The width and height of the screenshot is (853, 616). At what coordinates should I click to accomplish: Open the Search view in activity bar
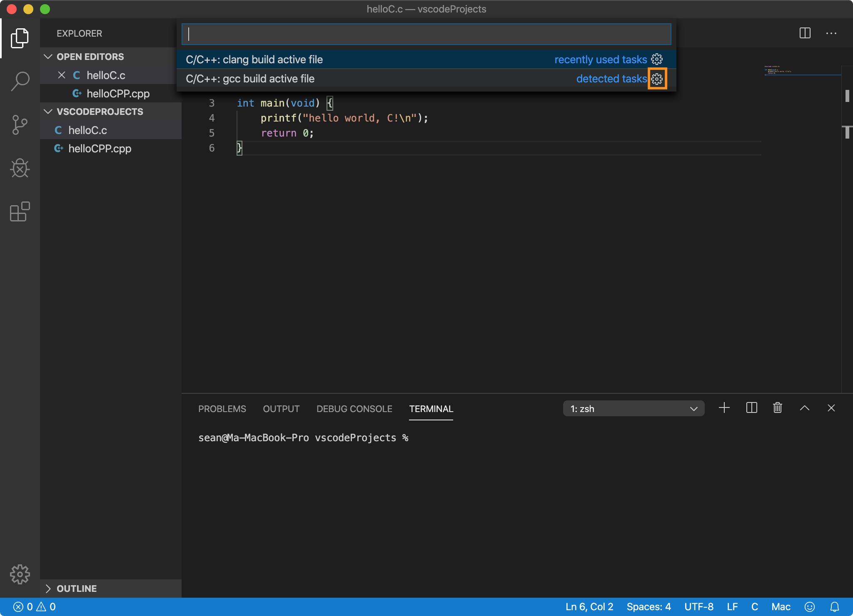[20, 81]
